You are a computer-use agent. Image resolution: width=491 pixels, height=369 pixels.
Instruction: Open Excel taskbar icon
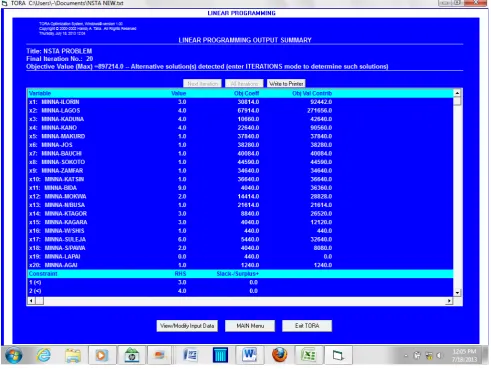[309, 355]
